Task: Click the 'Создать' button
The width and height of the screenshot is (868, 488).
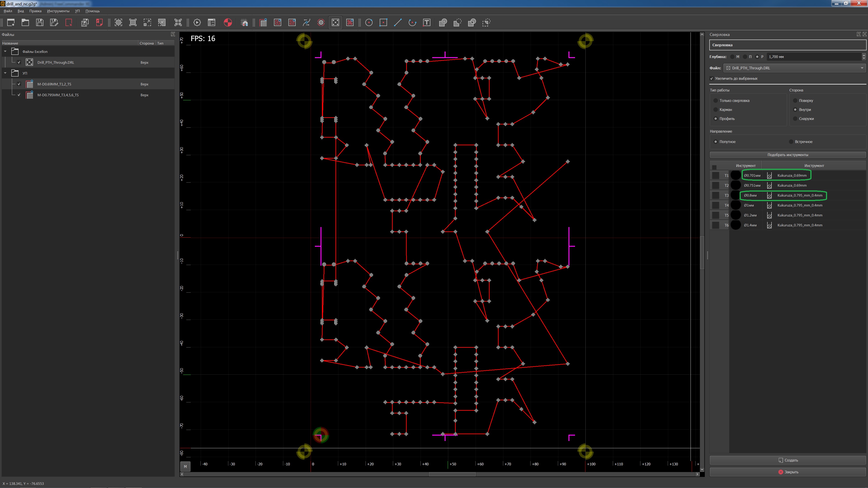Action: (788, 460)
